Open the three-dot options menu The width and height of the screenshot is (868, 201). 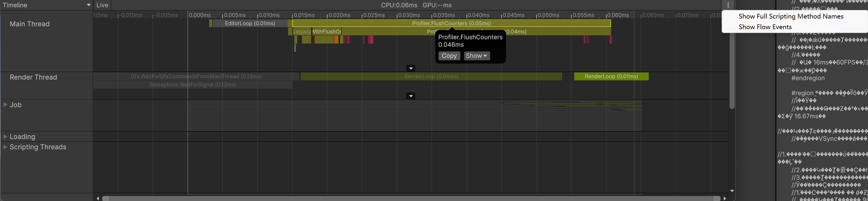(728, 5)
